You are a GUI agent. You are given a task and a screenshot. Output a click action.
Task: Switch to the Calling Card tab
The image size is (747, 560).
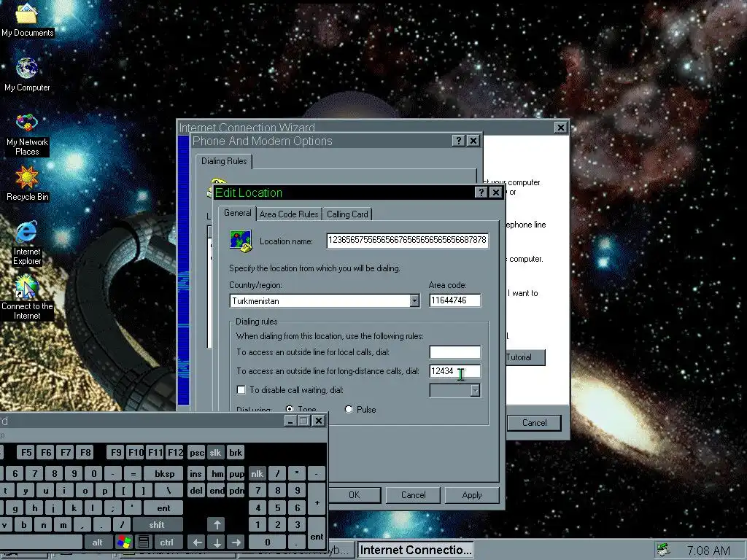[x=347, y=214]
